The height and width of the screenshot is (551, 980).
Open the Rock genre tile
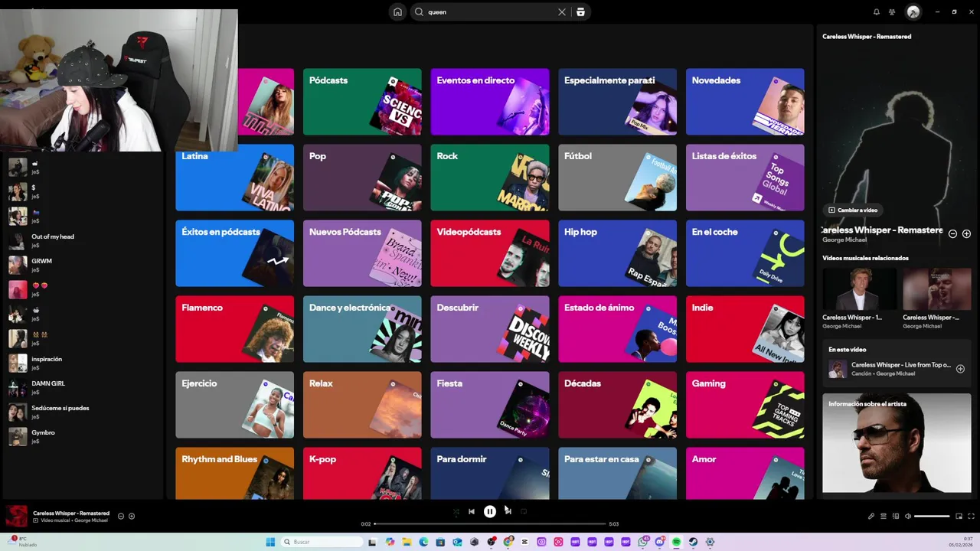(490, 178)
